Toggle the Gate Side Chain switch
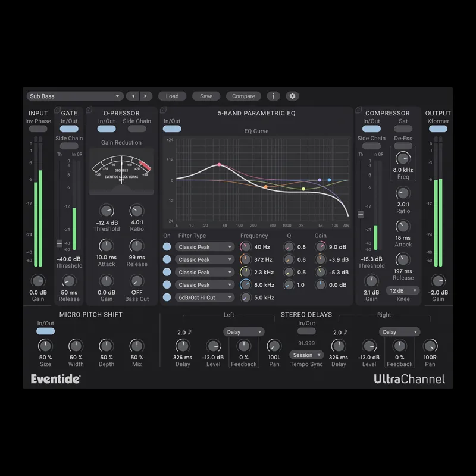Image resolution: width=476 pixels, height=476 pixels. point(69,146)
